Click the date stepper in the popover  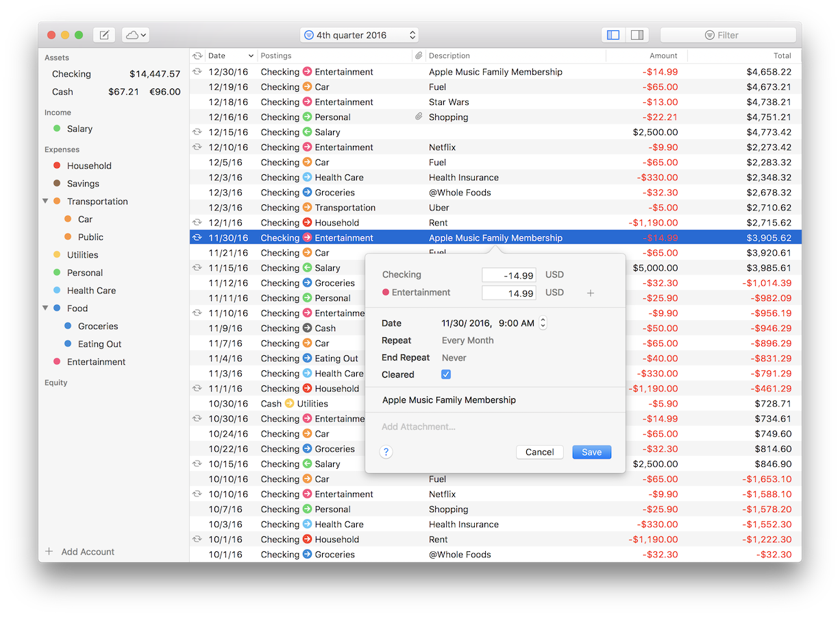click(x=543, y=323)
